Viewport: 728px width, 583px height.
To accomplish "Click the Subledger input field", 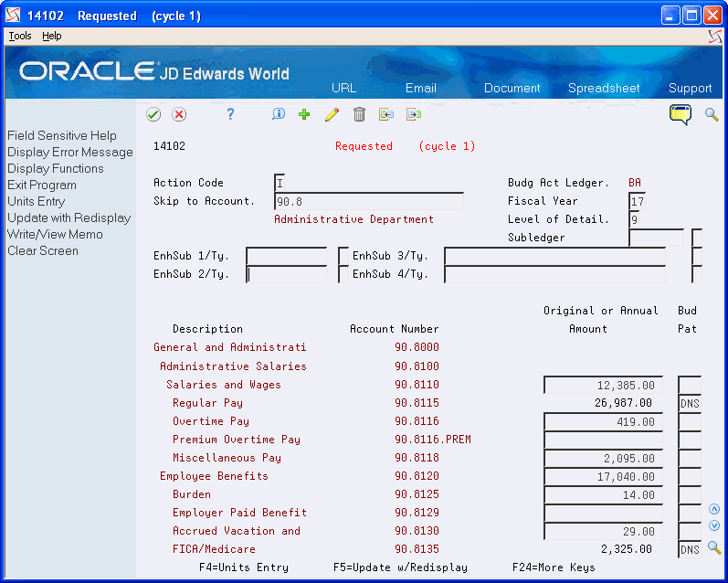I will click(656, 238).
